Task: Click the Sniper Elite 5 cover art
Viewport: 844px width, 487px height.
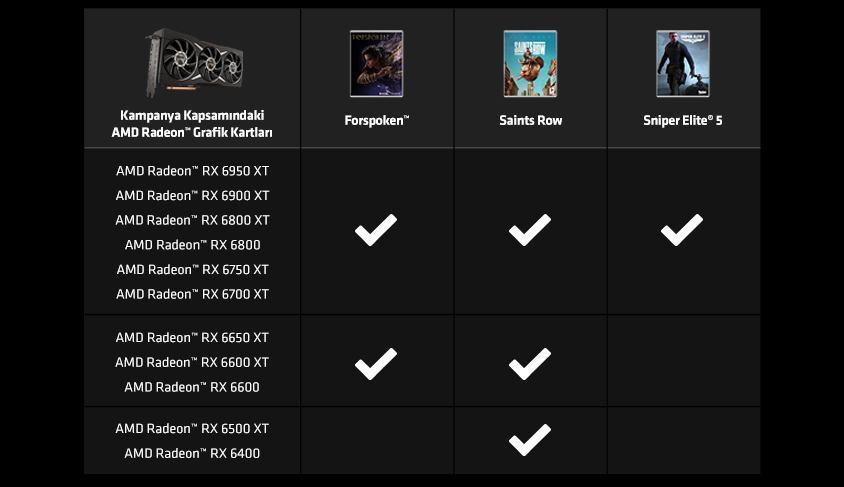Action: click(x=683, y=63)
